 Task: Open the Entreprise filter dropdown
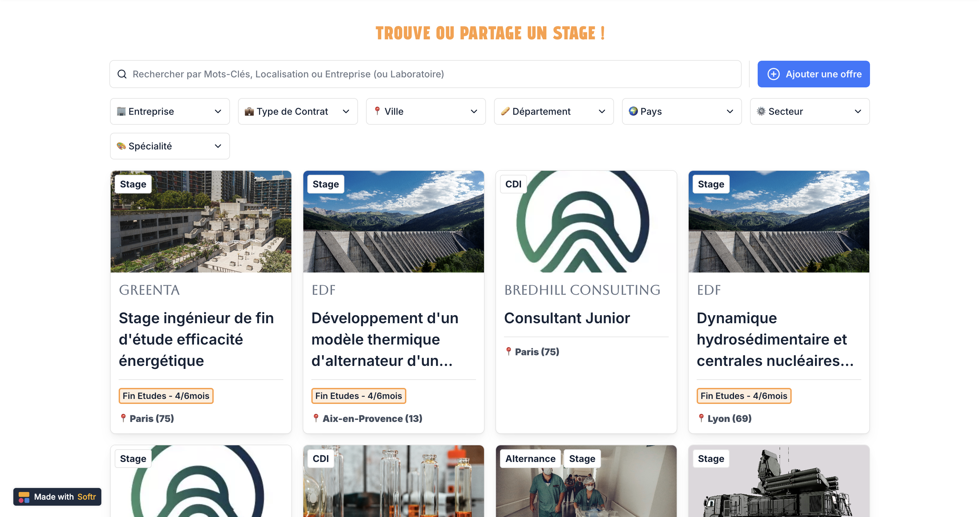point(170,111)
